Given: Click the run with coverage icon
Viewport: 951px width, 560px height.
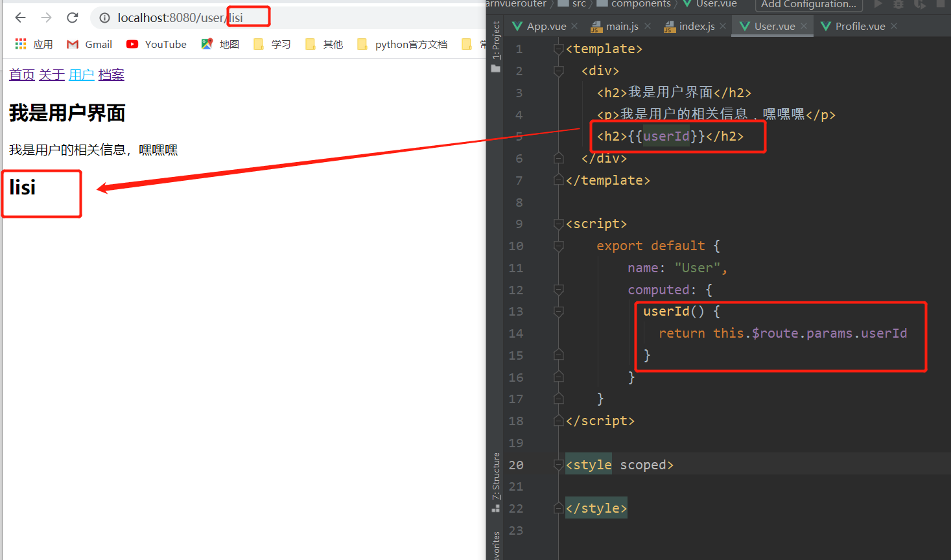Looking at the screenshot, I should (920, 4).
